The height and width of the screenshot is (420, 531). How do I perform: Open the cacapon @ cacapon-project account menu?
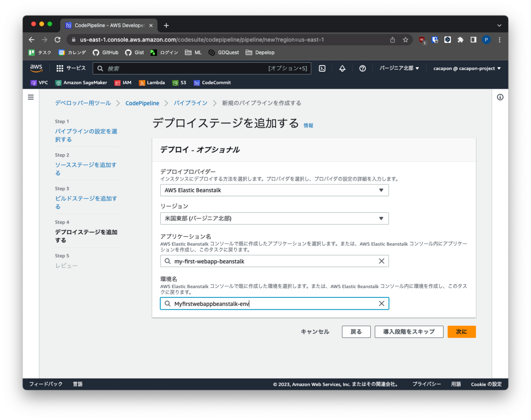(467, 68)
